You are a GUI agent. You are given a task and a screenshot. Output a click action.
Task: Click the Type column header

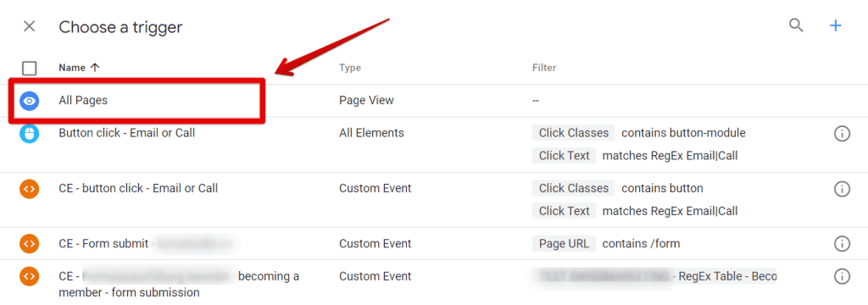pos(350,68)
